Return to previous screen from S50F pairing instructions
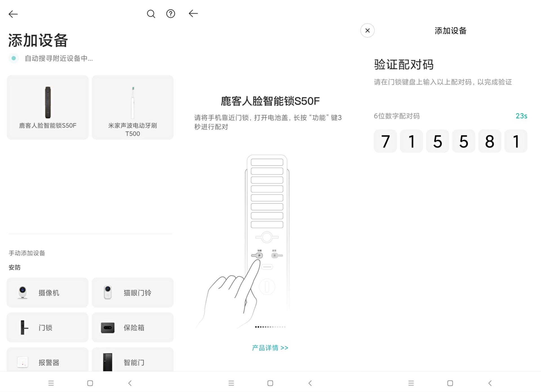 pyautogui.click(x=193, y=13)
